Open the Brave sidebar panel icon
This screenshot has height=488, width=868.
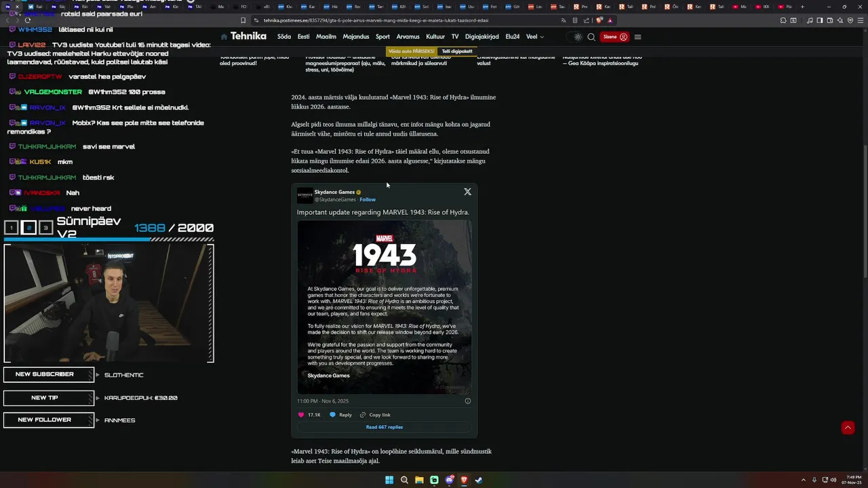pos(819,20)
